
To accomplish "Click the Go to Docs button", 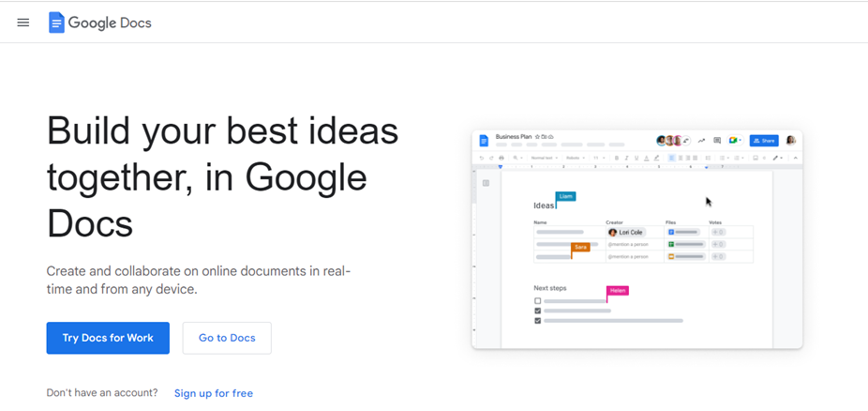I will [x=227, y=338].
